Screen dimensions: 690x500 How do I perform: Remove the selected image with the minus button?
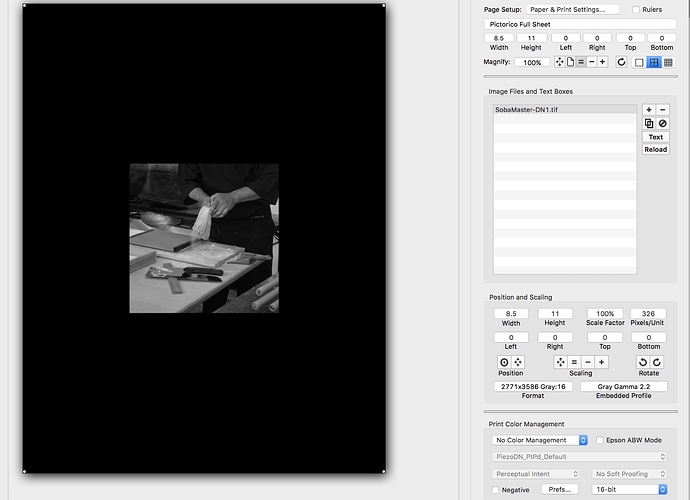point(662,110)
